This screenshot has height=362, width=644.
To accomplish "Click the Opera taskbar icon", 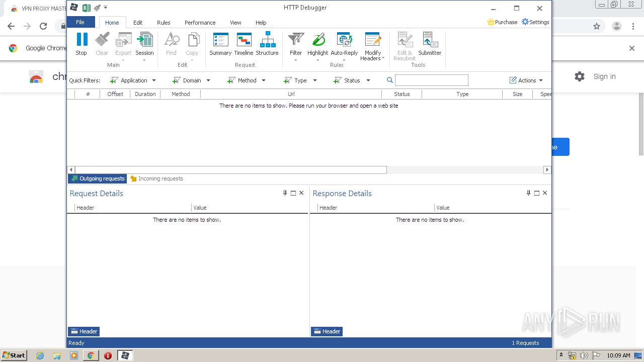I will click(108, 355).
